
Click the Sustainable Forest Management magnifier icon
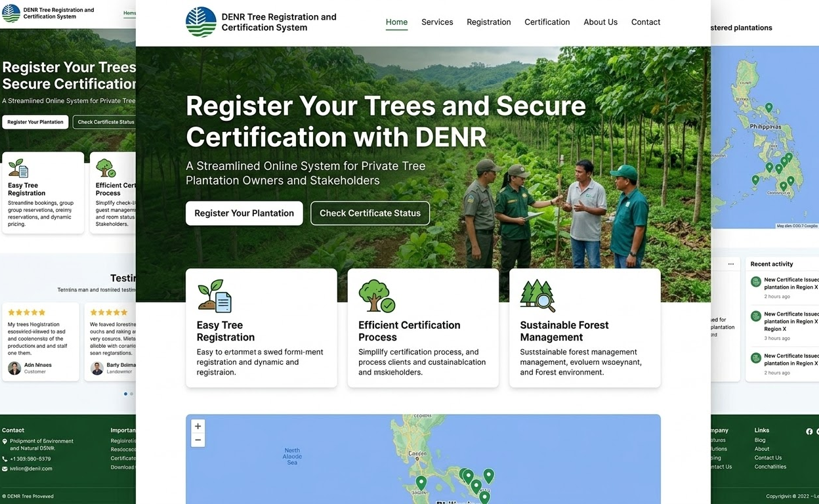(538, 296)
